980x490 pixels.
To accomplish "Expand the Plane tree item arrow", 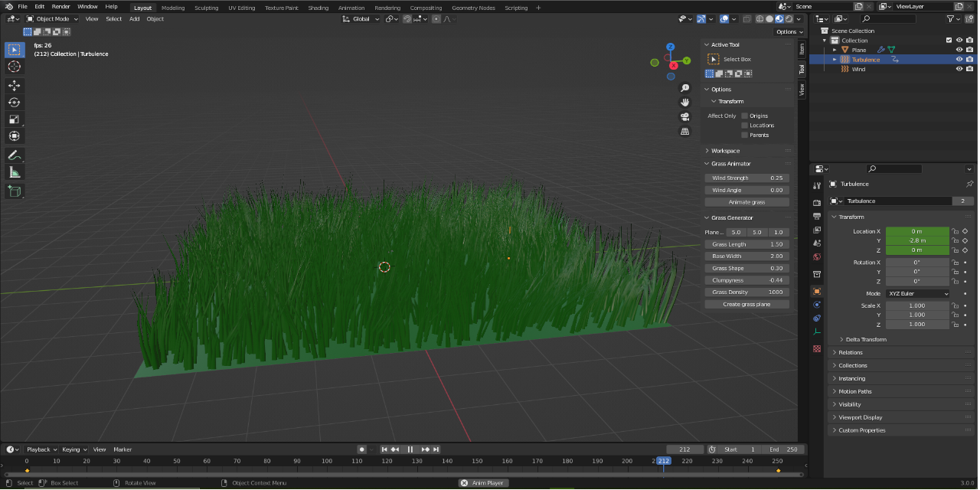I will [x=835, y=50].
